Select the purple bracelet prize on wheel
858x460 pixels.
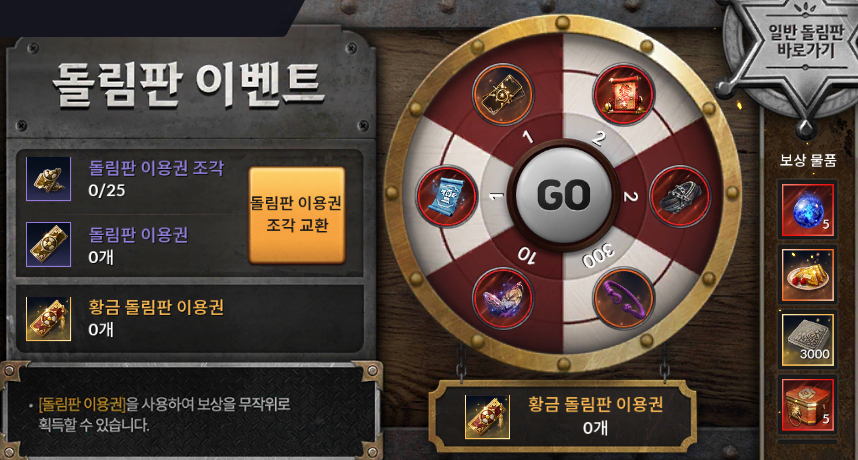tap(624, 298)
